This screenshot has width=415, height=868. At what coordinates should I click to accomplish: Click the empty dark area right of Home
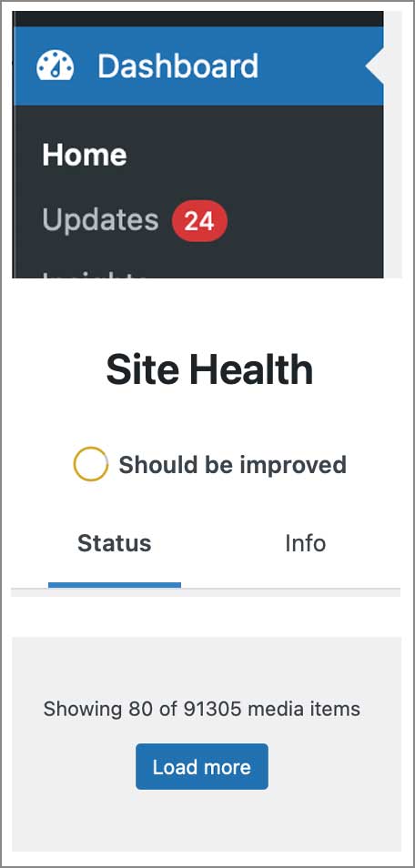(255, 155)
